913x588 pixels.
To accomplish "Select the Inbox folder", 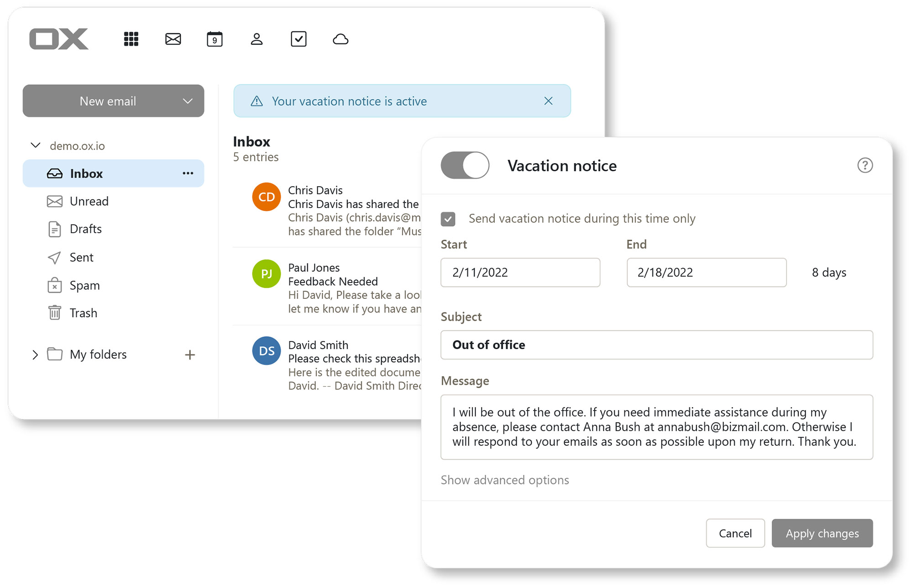I will click(113, 173).
